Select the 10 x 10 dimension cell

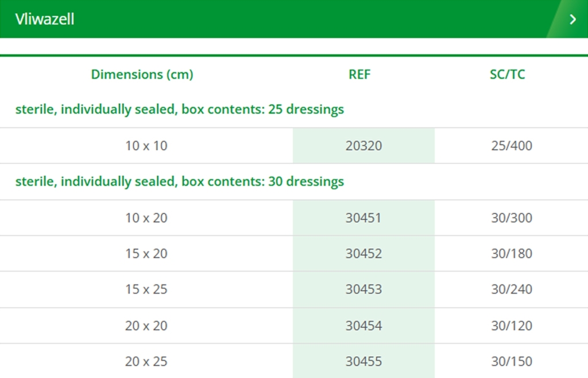coord(146,146)
